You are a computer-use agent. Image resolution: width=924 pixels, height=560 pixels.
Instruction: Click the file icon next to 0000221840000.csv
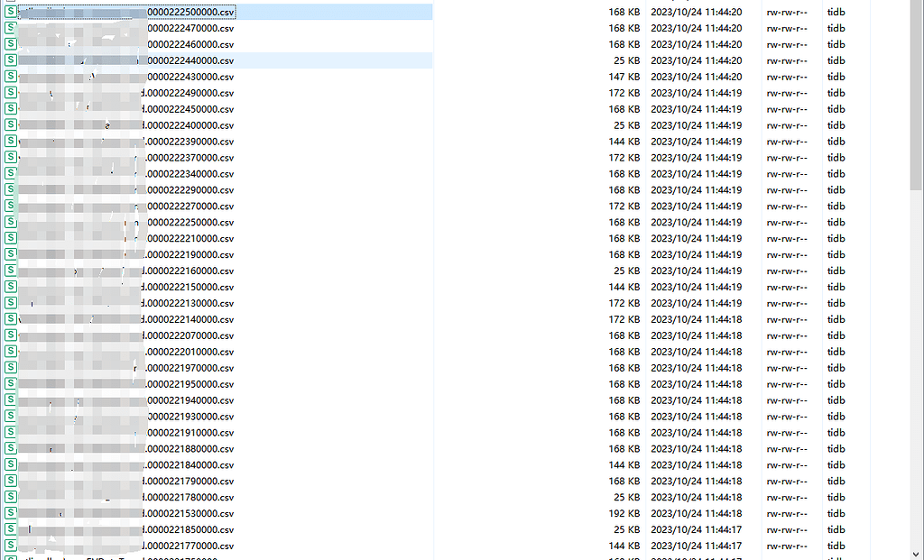click(9, 465)
